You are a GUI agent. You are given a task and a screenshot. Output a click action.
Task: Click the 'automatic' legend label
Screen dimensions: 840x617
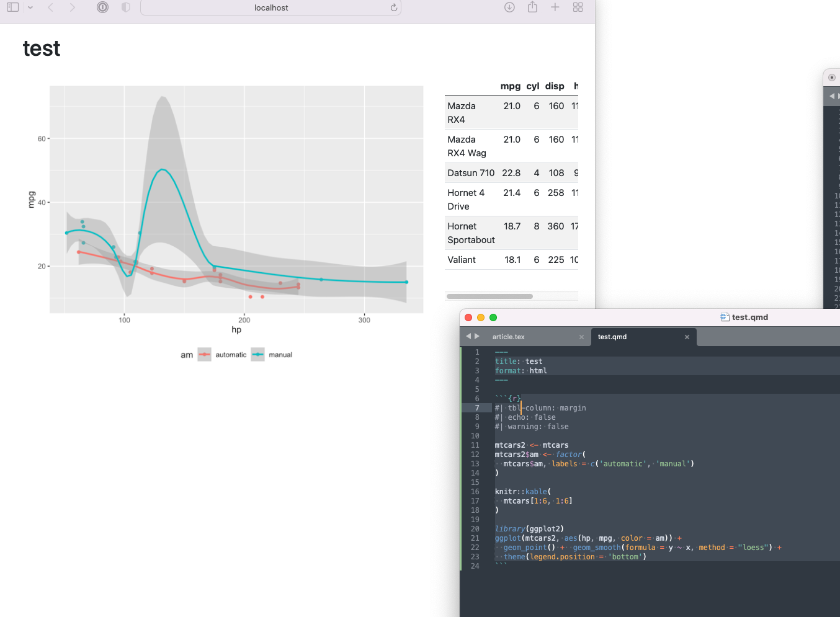pyautogui.click(x=231, y=355)
